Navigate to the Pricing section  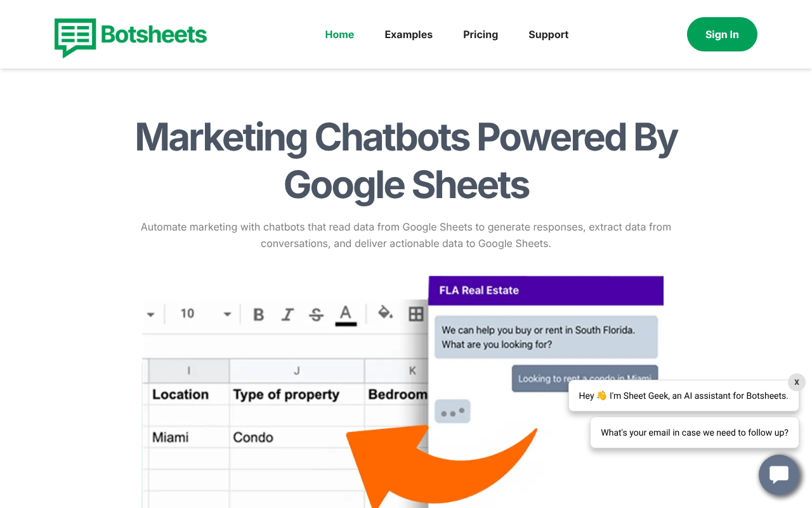pyautogui.click(x=480, y=34)
